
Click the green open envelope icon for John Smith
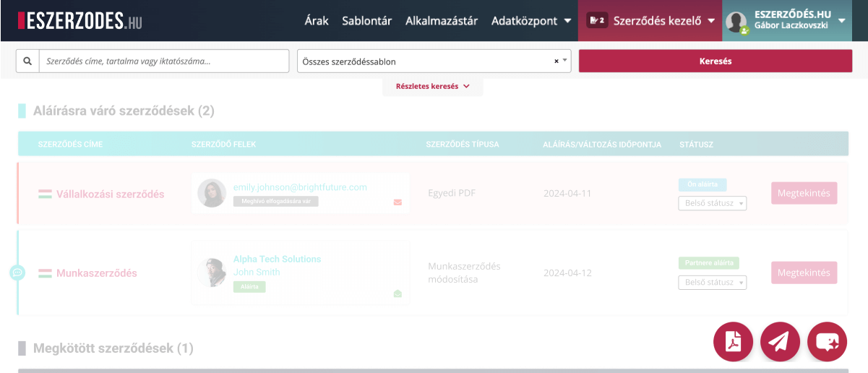398,293
